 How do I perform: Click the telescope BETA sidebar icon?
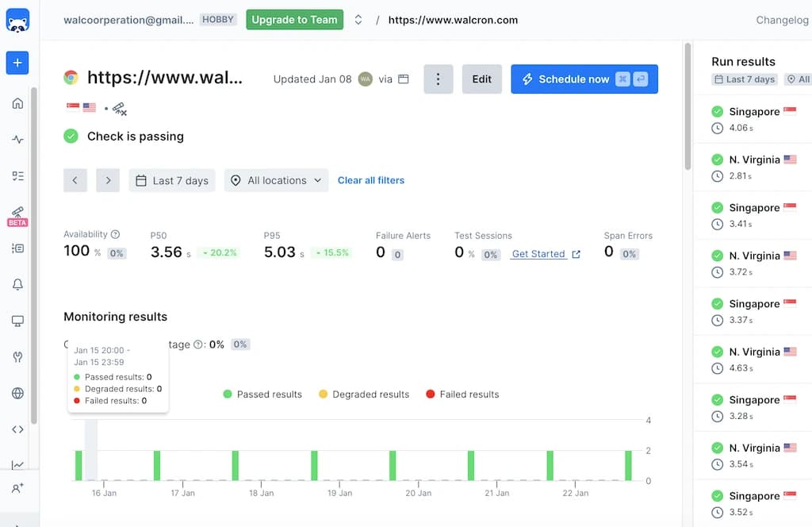[17, 214]
